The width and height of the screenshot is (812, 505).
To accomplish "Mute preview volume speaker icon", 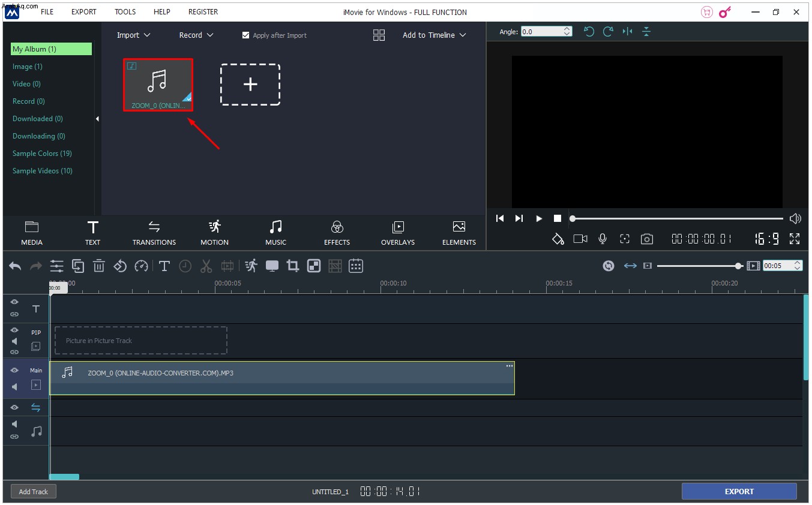I will (x=795, y=218).
